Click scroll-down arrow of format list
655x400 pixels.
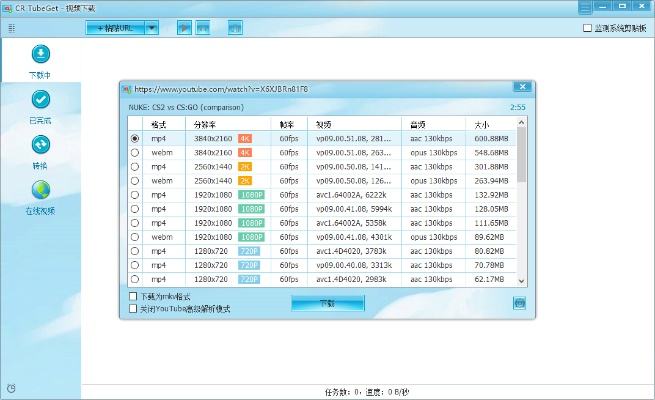pyautogui.click(x=520, y=279)
